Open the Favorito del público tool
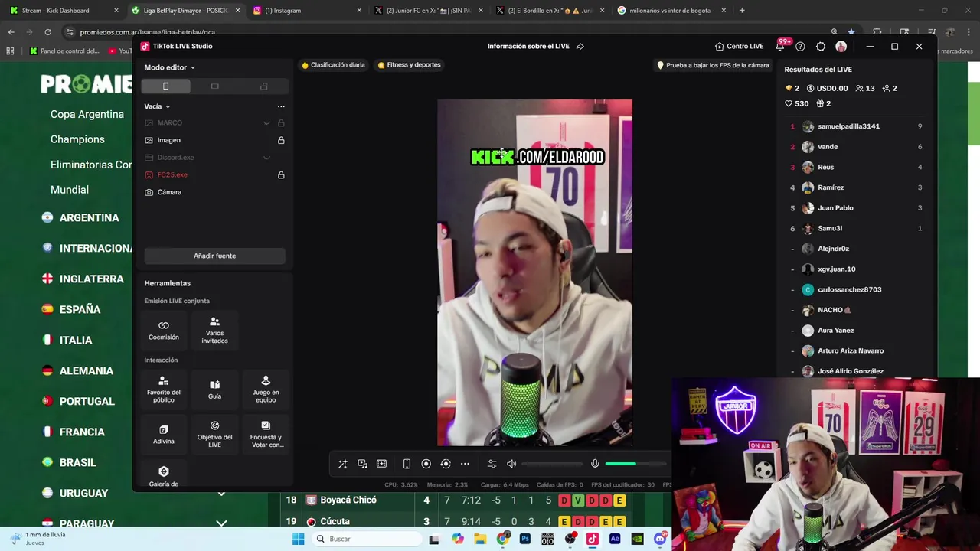 coord(164,390)
